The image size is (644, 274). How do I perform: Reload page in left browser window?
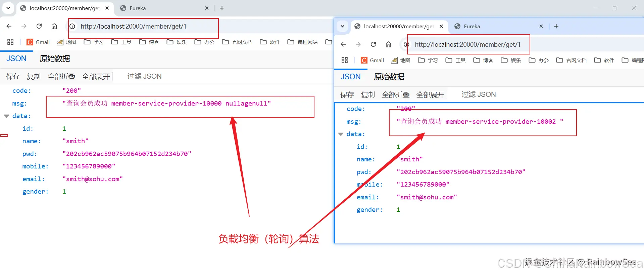click(39, 26)
